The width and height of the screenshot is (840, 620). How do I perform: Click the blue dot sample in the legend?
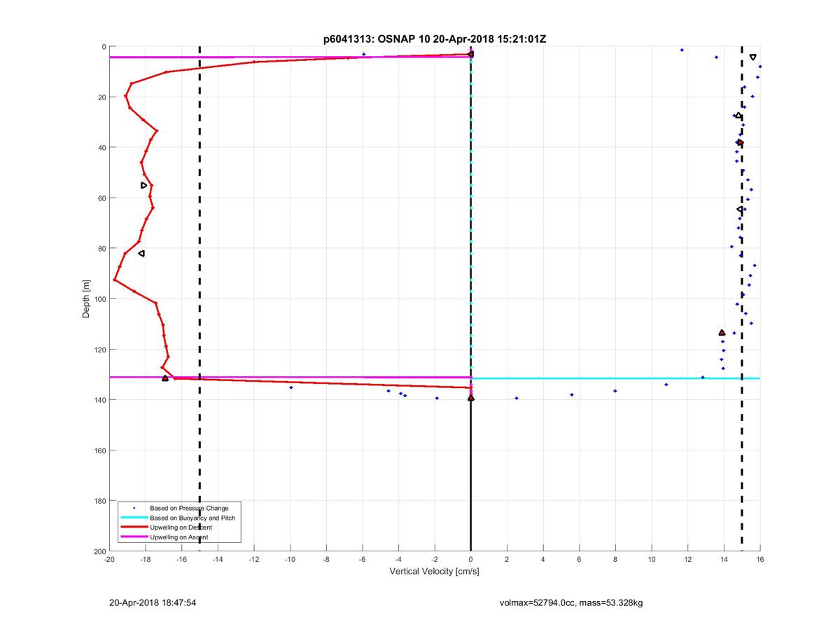[x=134, y=508]
